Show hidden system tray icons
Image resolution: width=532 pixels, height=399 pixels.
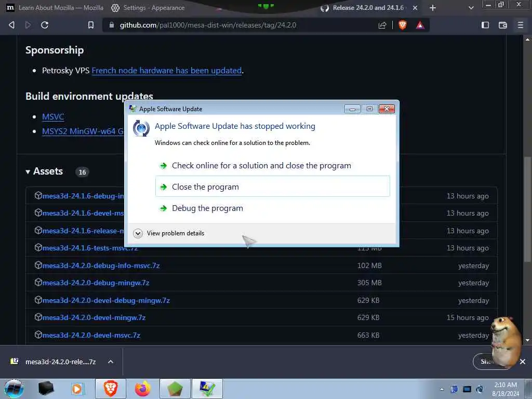coord(442,389)
